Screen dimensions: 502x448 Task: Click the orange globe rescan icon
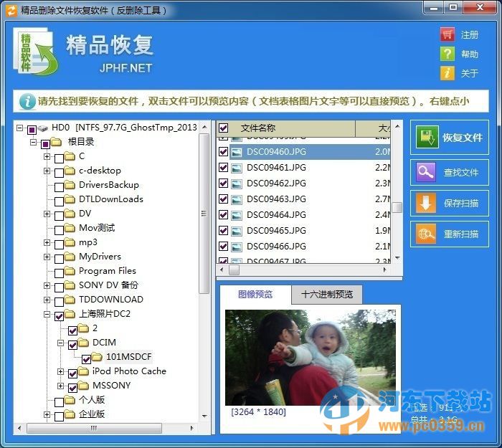pos(426,234)
